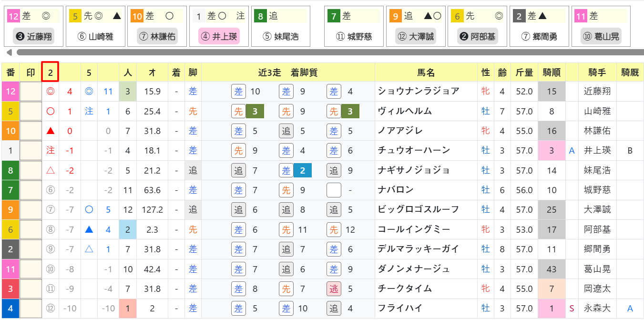Click the 騎順 value 25 for ビッグロゴスルーフ

tap(552, 210)
